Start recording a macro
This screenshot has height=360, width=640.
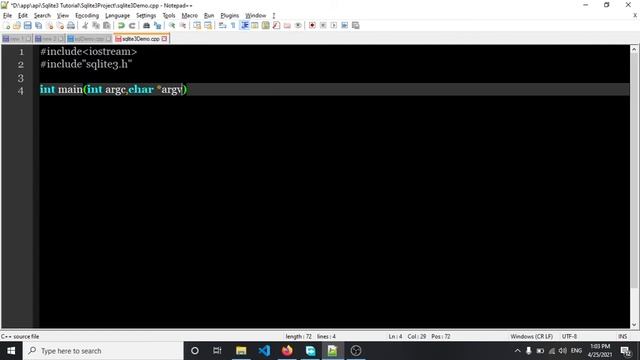tap(312, 25)
